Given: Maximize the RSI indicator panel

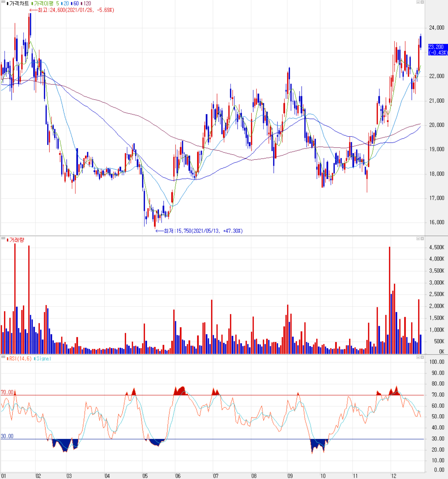Looking at the screenshot, I should pos(418,357).
